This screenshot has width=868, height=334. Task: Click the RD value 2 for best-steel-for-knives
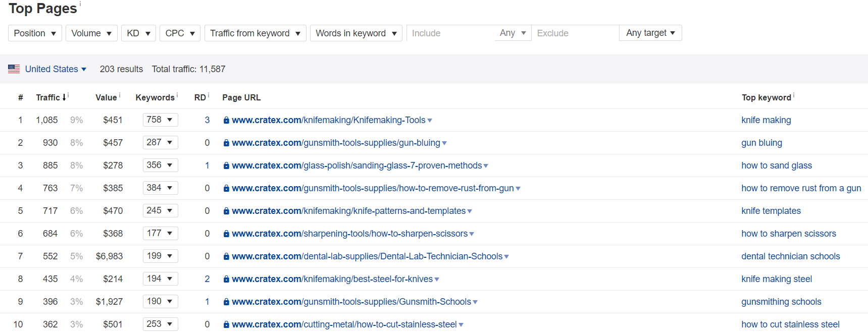(x=207, y=279)
